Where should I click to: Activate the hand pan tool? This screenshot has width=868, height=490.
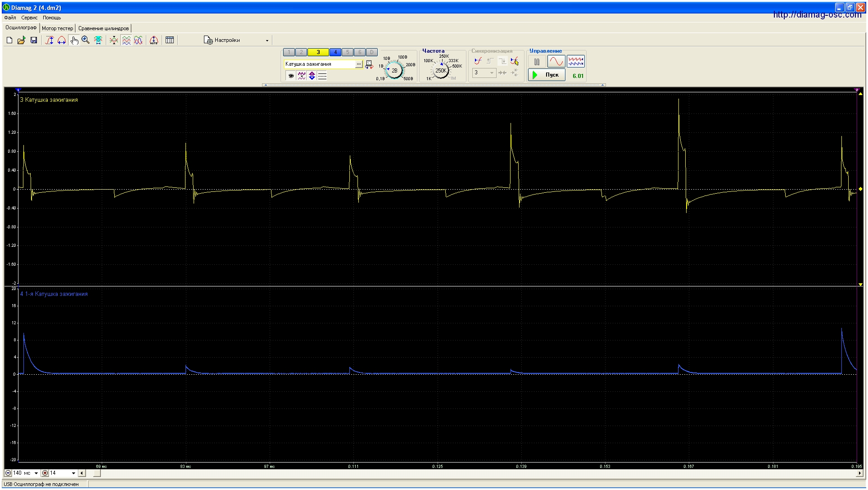pyautogui.click(x=74, y=41)
